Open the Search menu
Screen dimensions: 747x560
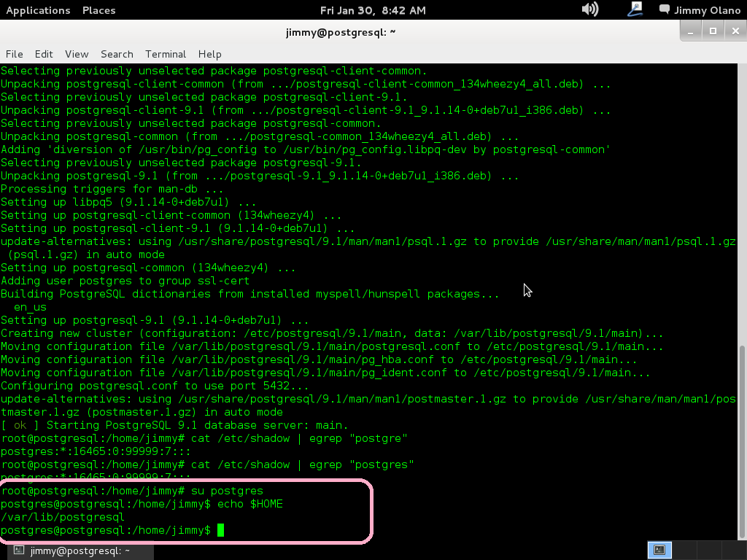pyautogui.click(x=117, y=54)
